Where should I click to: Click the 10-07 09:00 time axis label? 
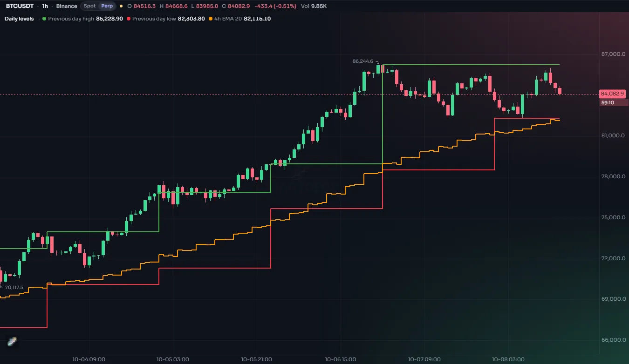pyautogui.click(x=424, y=359)
